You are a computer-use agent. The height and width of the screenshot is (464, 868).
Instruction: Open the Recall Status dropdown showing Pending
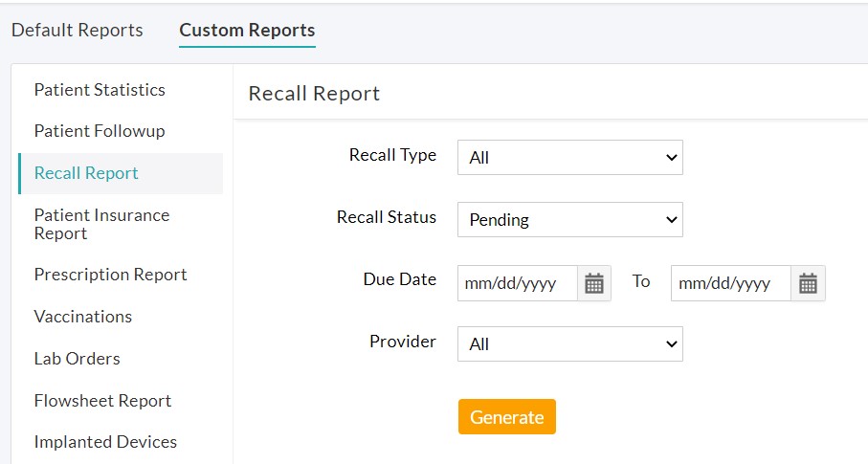(x=570, y=219)
